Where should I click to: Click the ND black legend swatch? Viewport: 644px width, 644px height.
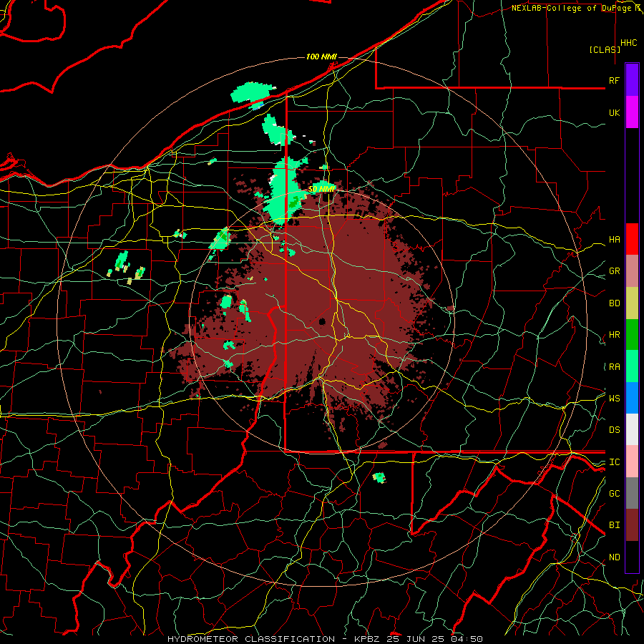[632, 557]
